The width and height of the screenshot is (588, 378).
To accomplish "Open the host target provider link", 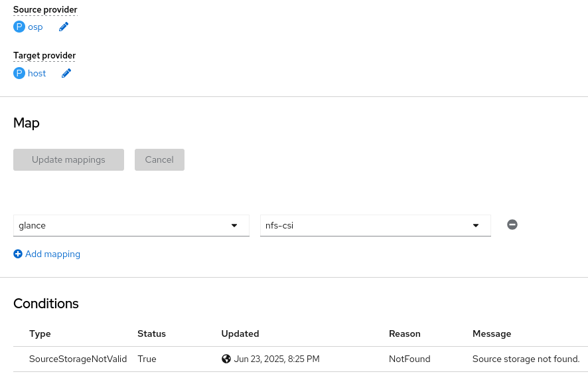I will [x=37, y=74].
